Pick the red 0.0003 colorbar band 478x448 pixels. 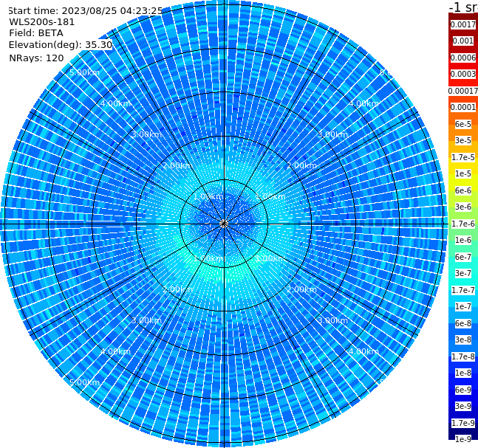point(463,74)
